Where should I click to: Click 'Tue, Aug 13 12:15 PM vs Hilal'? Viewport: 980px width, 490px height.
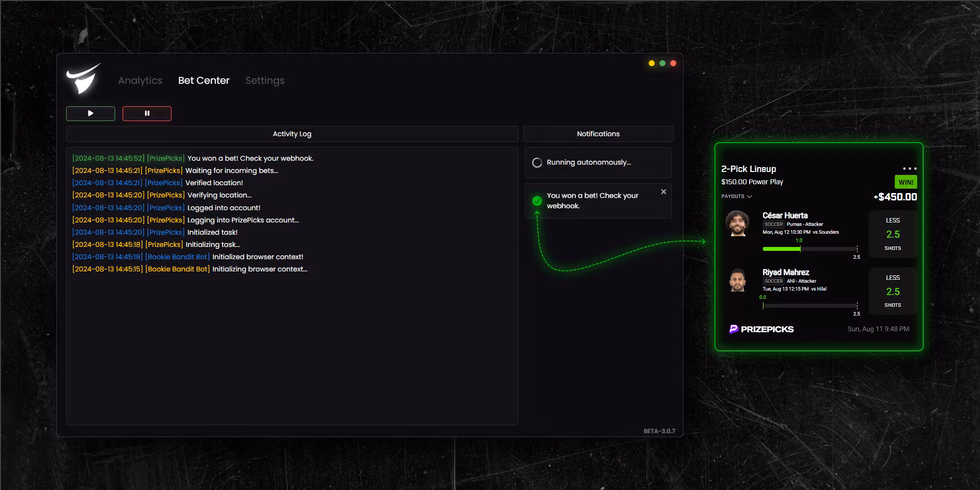tap(794, 289)
